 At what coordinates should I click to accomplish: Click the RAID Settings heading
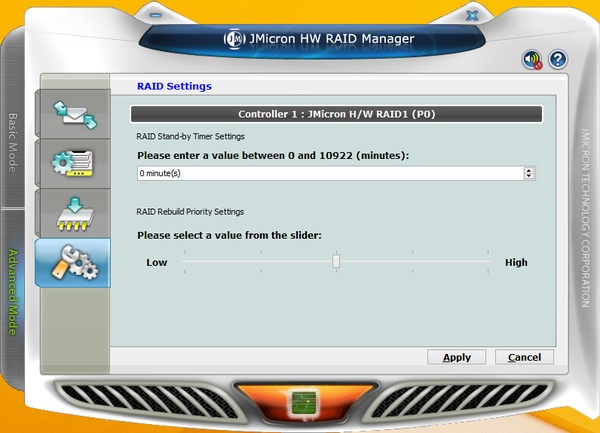click(174, 86)
